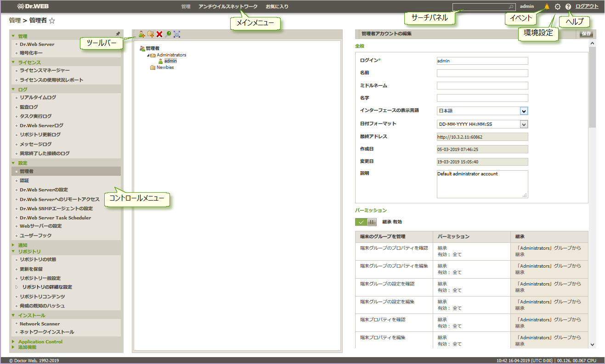The height and width of the screenshot is (364, 605).
Task: Open events via the bell icon
Action: point(547,6)
